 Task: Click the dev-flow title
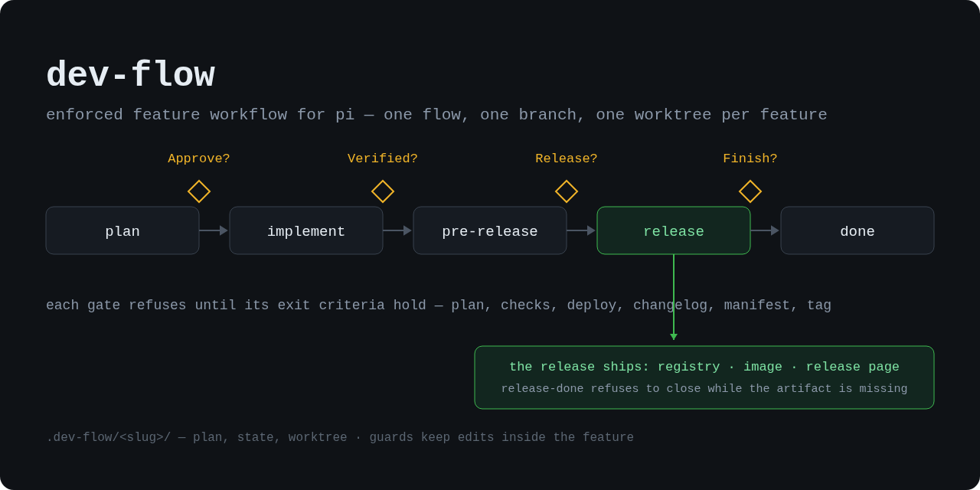(130, 76)
